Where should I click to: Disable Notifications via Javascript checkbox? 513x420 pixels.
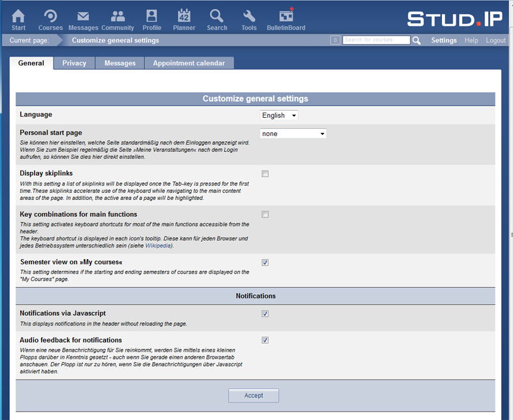tap(265, 314)
